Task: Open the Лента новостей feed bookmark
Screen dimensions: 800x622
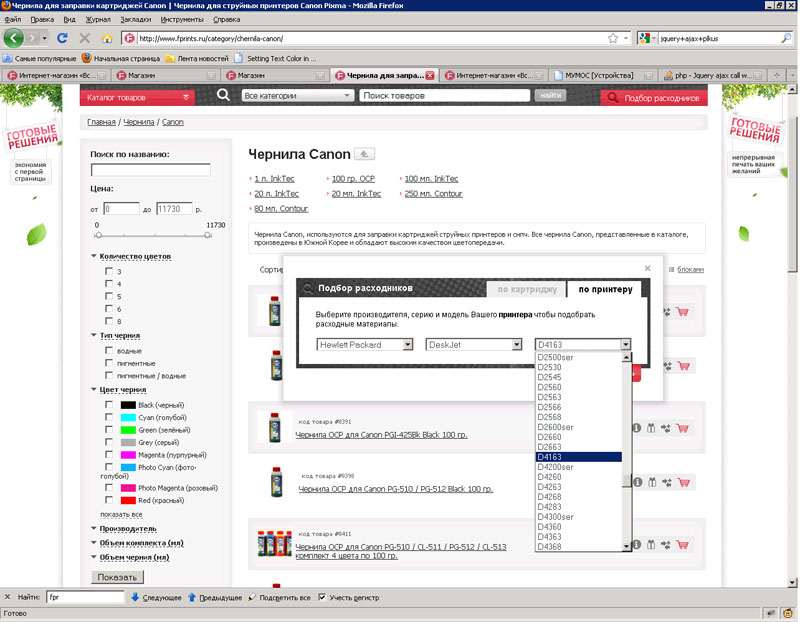Action: pyautogui.click(x=197, y=59)
